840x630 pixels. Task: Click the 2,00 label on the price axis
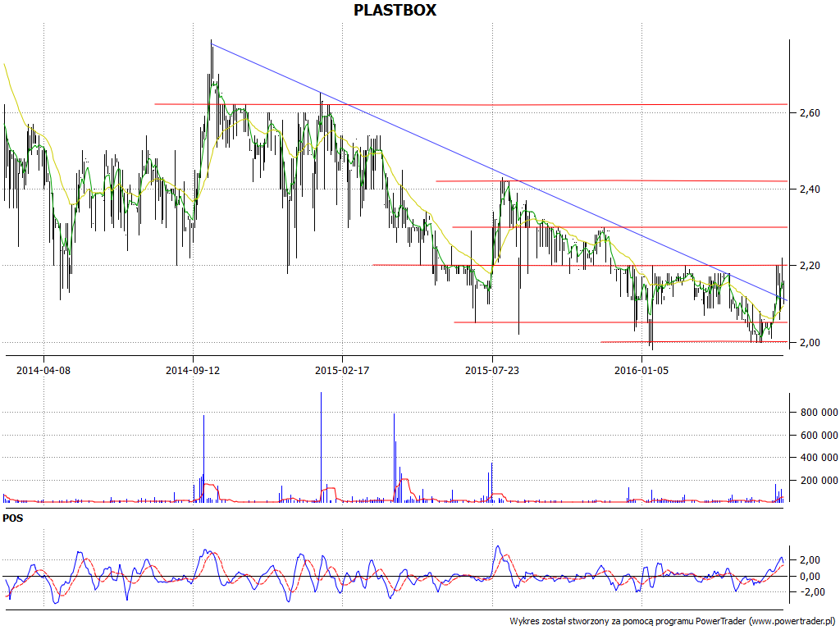(x=810, y=342)
